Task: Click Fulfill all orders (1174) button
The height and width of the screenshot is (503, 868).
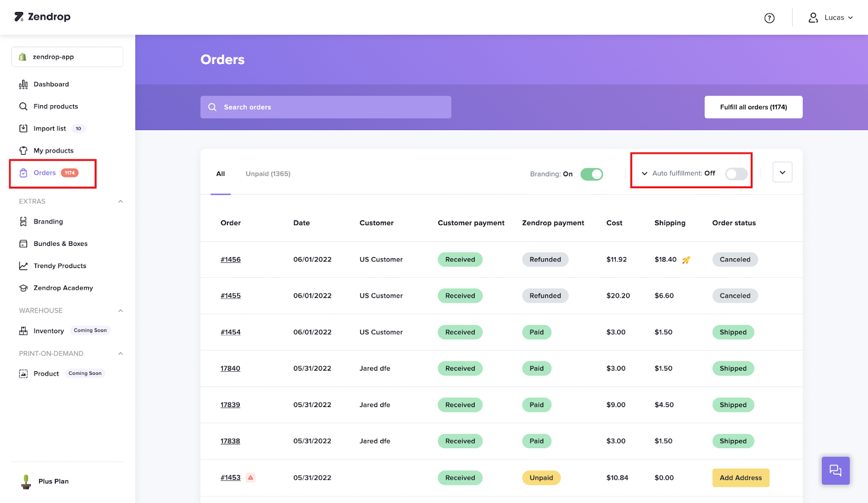Action: pos(754,107)
